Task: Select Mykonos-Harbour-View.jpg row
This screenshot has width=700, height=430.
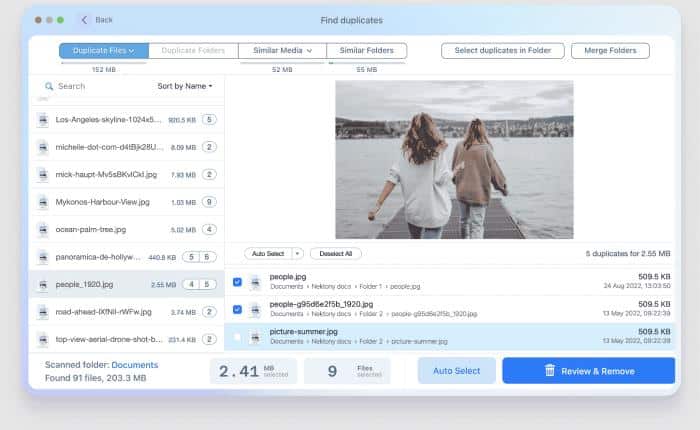Action: [x=127, y=202]
